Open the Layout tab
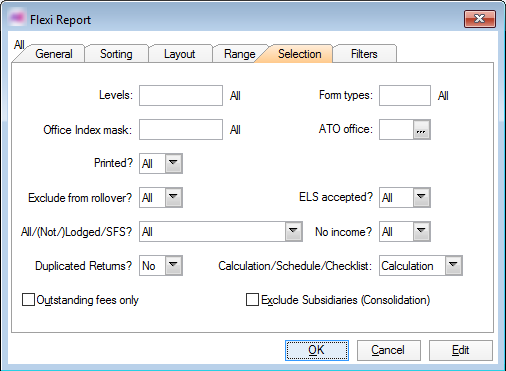Screen dimensions: 506x371 click(x=179, y=54)
